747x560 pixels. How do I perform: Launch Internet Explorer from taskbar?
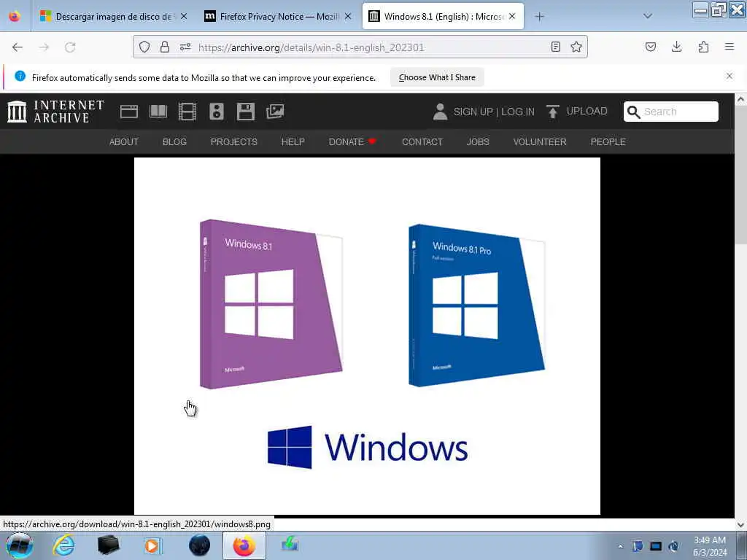pyautogui.click(x=63, y=545)
